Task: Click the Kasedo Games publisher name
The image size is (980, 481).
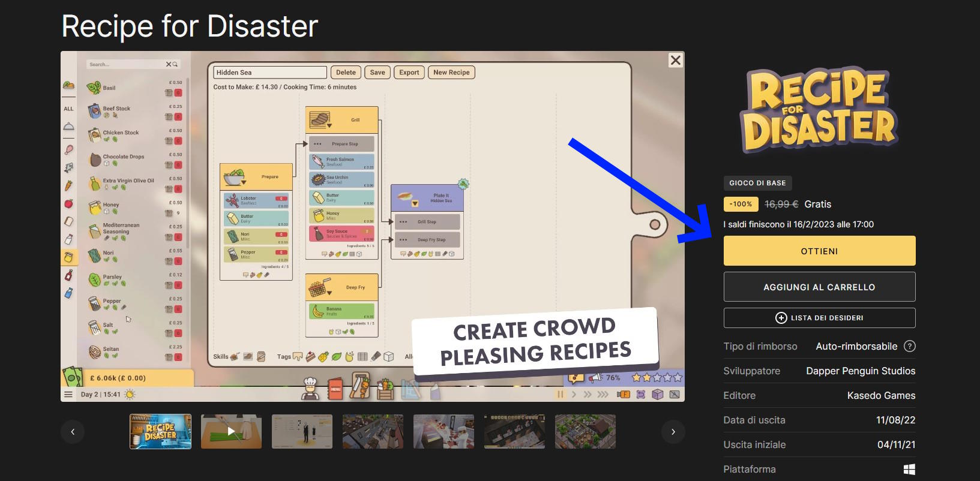Action: point(881,395)
